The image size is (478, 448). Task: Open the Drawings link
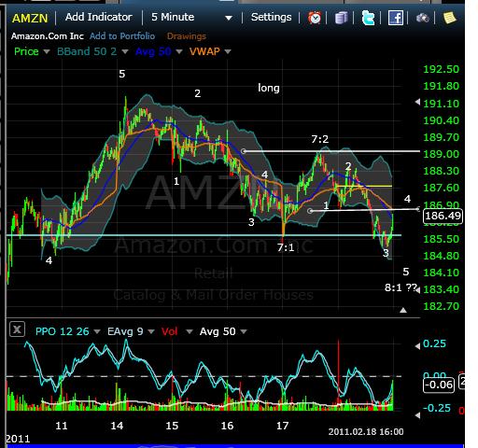[x=187, y=36]
